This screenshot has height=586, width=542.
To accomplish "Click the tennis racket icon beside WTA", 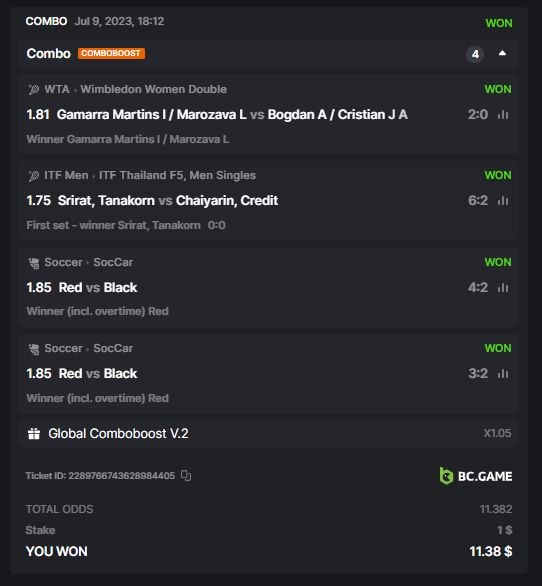I will click(x=34, y=90).
